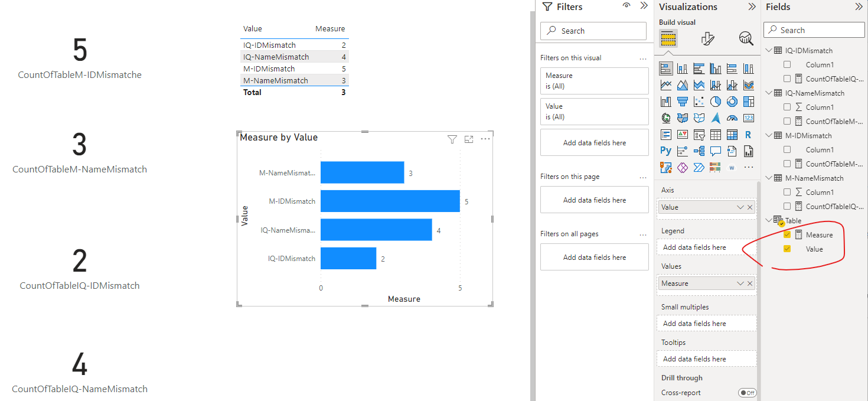Uncheck the Measure field checkbox

(787, 234)
